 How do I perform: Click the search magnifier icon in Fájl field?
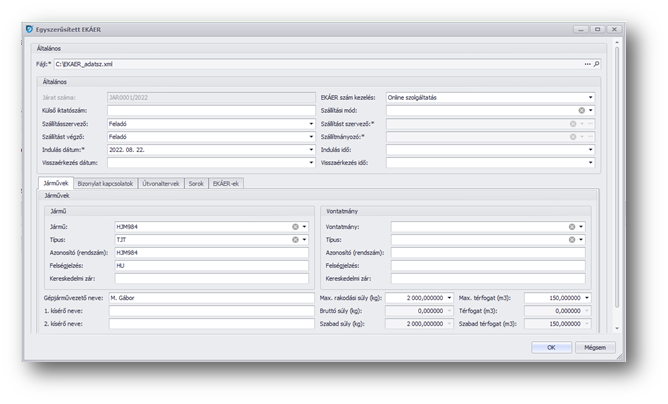597,64
